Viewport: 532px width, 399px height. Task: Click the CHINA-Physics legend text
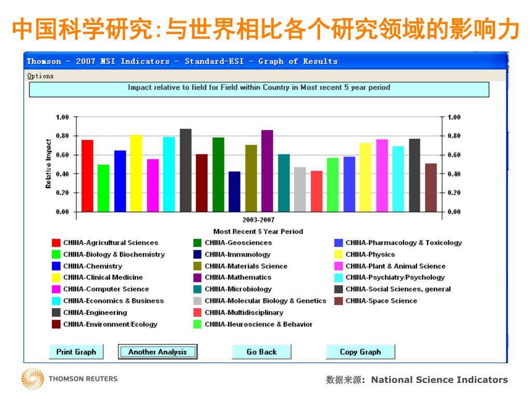pos(370,255)
